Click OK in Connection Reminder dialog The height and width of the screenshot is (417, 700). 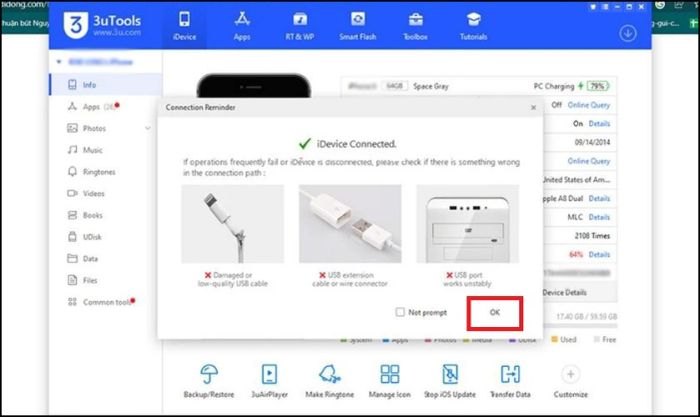(495, 313)
